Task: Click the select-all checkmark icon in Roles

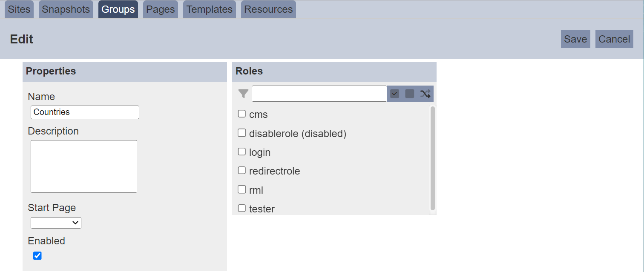Action: tap(394, 94)
